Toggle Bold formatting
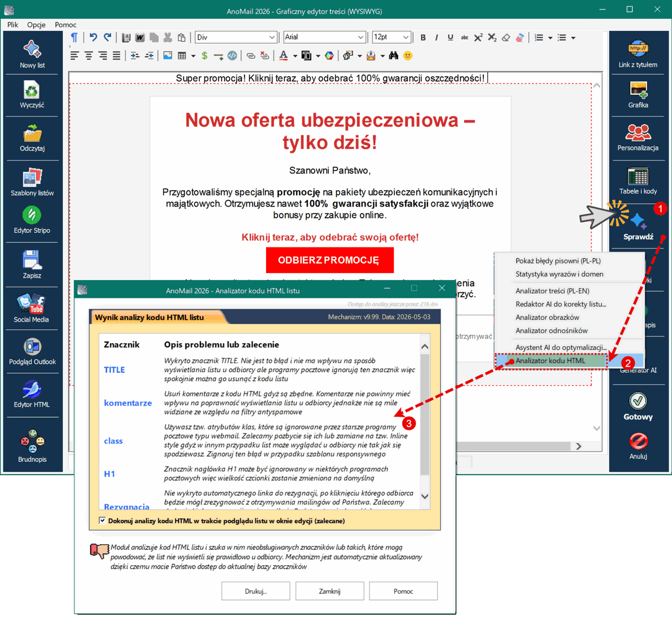Screen dimensions: 672x618 coord(423,38)
